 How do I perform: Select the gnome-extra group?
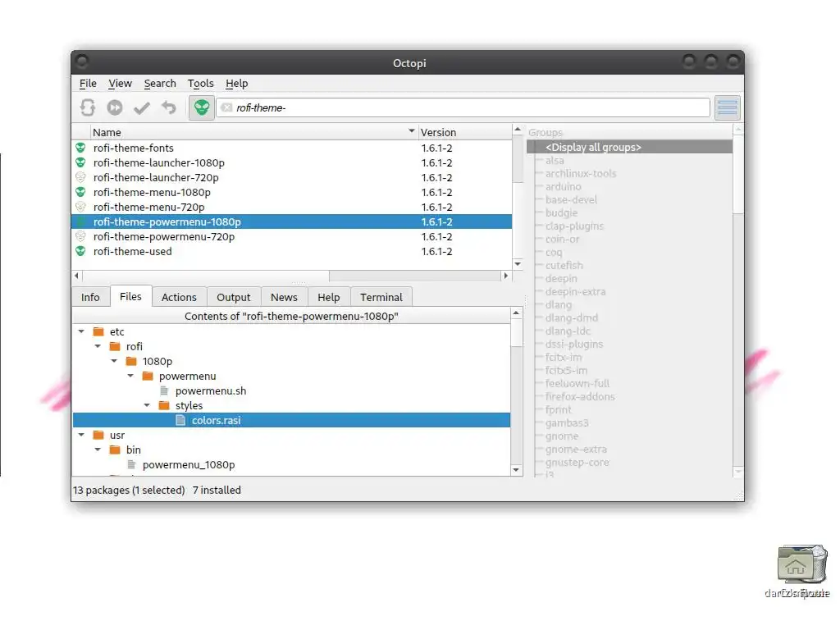tap(576, 450)
